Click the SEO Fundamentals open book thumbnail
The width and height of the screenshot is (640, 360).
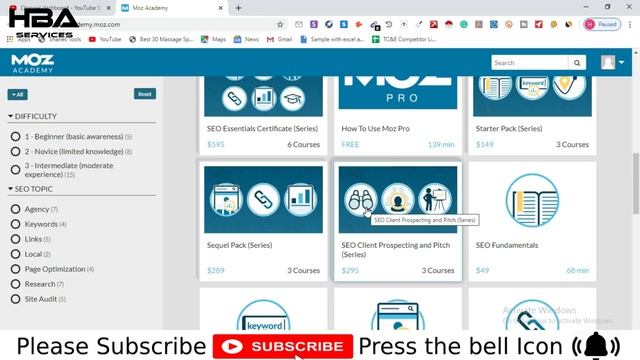[x=532, y=200]
